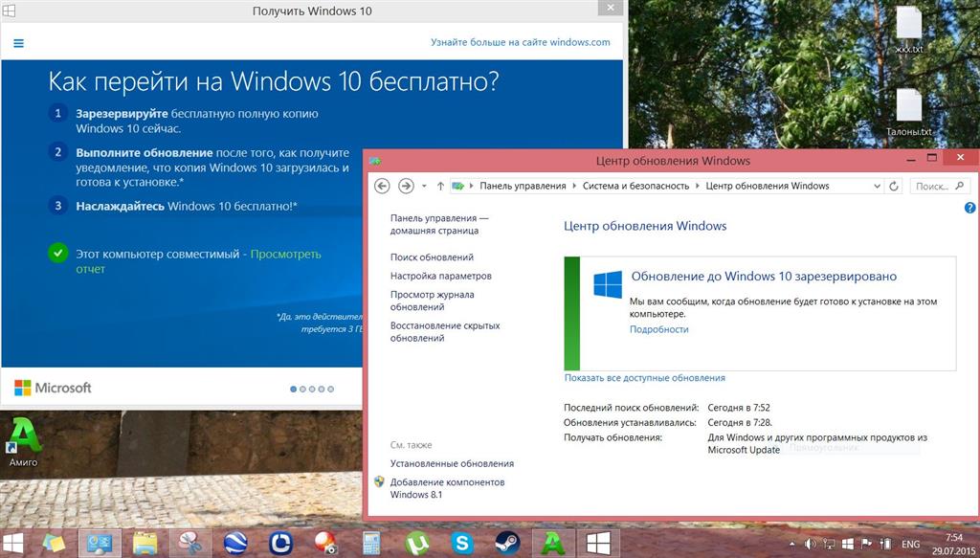Expand the address bar history dropdown
The height and width of the screenshot is (558, 980).
click(877, 187)
